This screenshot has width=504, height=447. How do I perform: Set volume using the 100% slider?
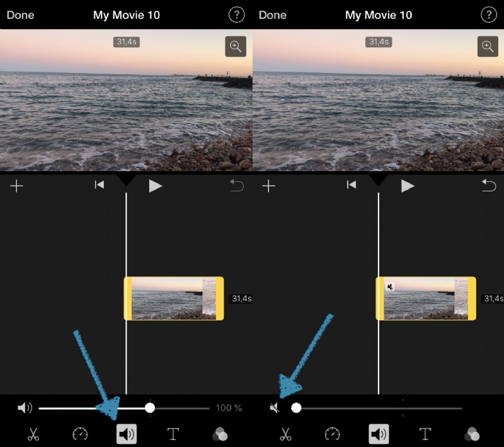point(150,407)
